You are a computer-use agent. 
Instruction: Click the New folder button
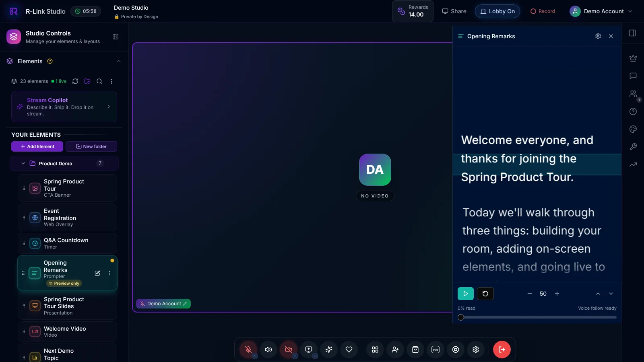91,146
